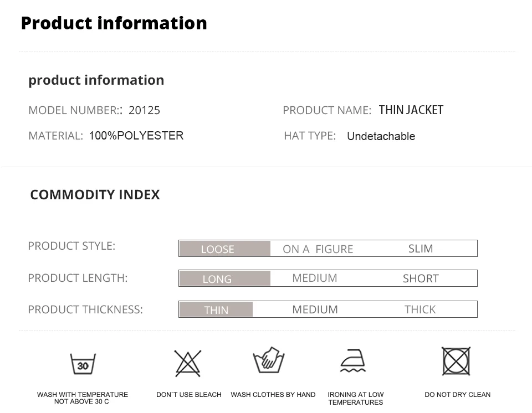Image resolution: width=532 pixels, height=413 pixels.
Task: Choose MEDIUM product length option
Action: coord(314,278)
